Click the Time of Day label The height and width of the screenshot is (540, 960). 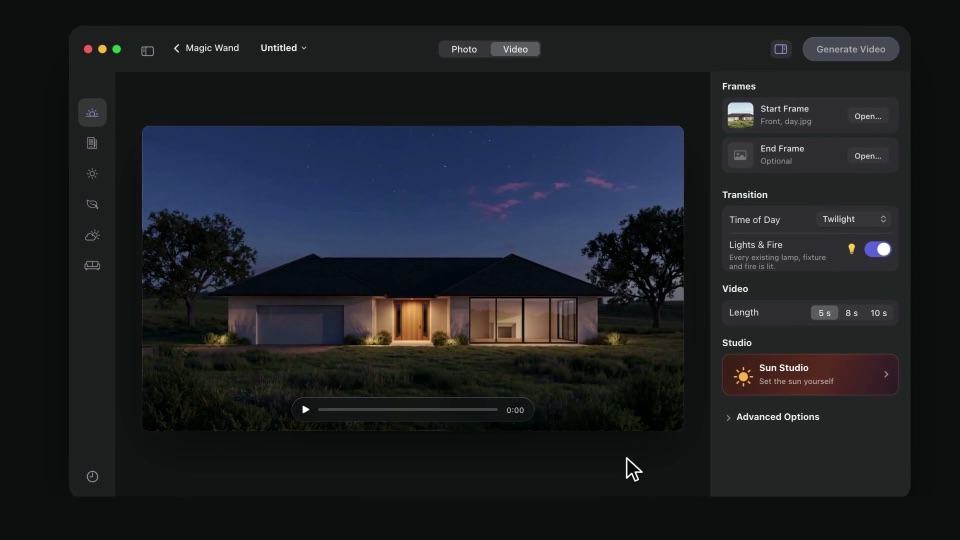754,220
